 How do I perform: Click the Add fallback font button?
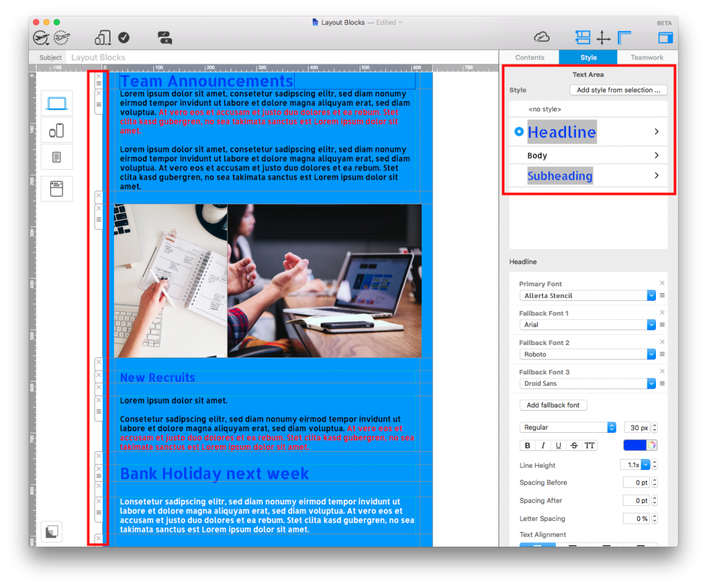tap(553, 405)
